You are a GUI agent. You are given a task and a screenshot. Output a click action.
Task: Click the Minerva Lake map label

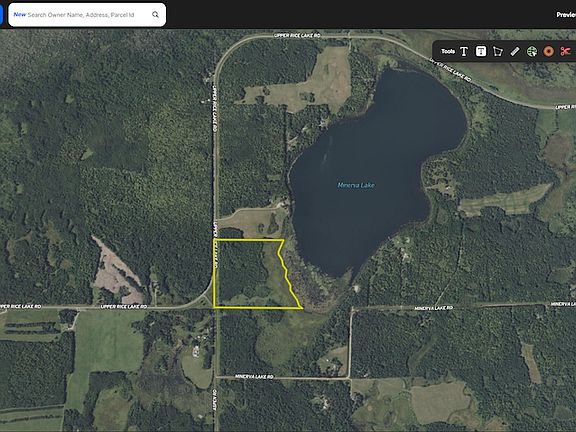tap(356, 185)
